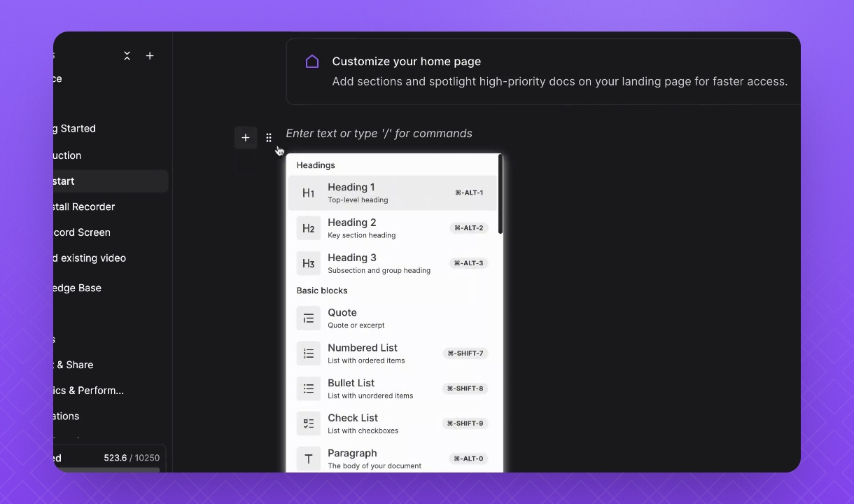Click the Quote block icon
Image resolution: width=854 pixels, height=504 pixels.
click(308, 318)
